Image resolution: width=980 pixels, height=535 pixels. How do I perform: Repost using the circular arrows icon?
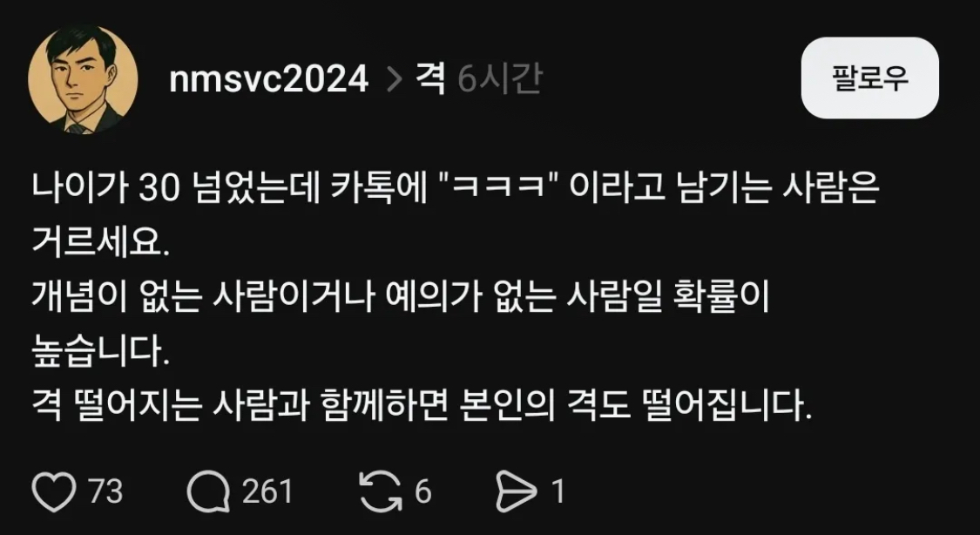click(381, 491)
